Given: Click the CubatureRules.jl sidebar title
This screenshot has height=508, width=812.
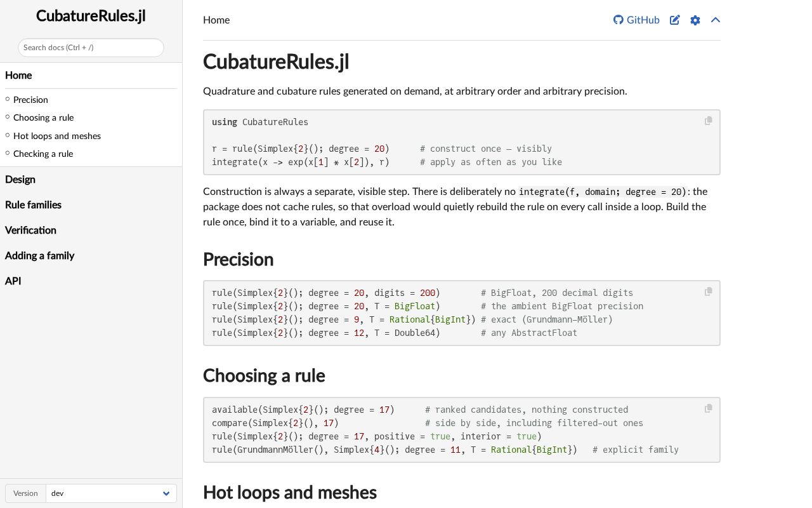Looking at the screenshot, I should pyautogui.click(x=91, y=16).
